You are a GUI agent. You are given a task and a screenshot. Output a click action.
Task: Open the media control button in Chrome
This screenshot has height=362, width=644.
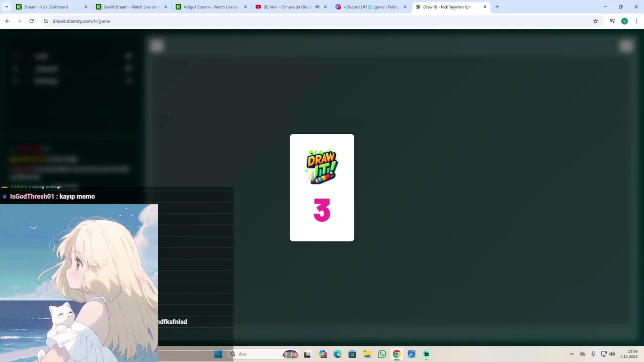pyautogui.click(x=612, y=21)
